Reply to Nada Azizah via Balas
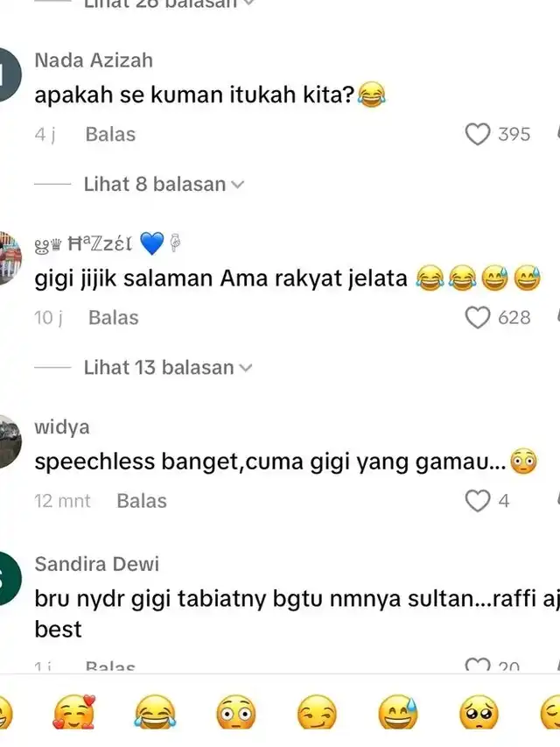 point(110,134)
